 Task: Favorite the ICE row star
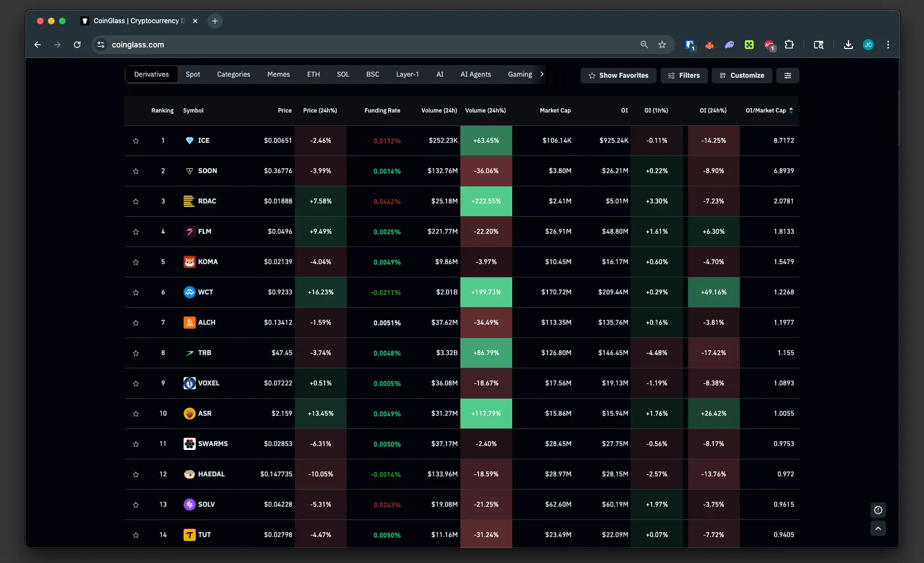click(x=136, y=141)
